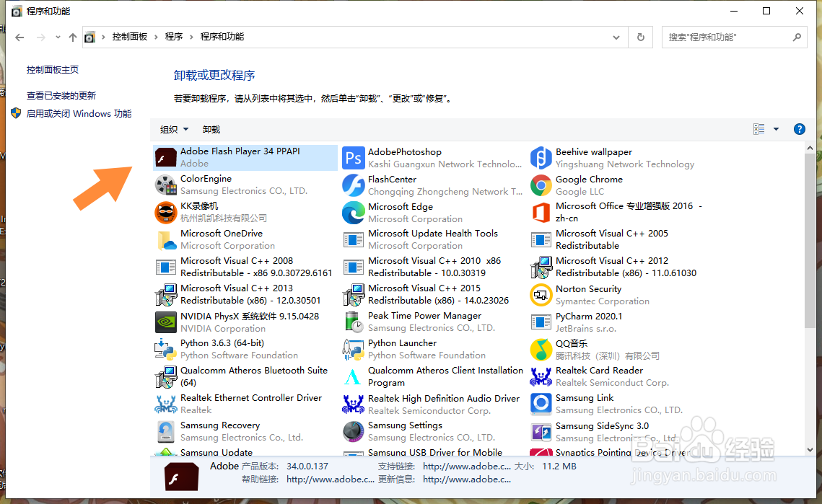Image resolution: width=822 pixels, height=504 pixels.
Task: Select the Python 3.6.3 (64-bit) icon
Action: tap(166, 350)
